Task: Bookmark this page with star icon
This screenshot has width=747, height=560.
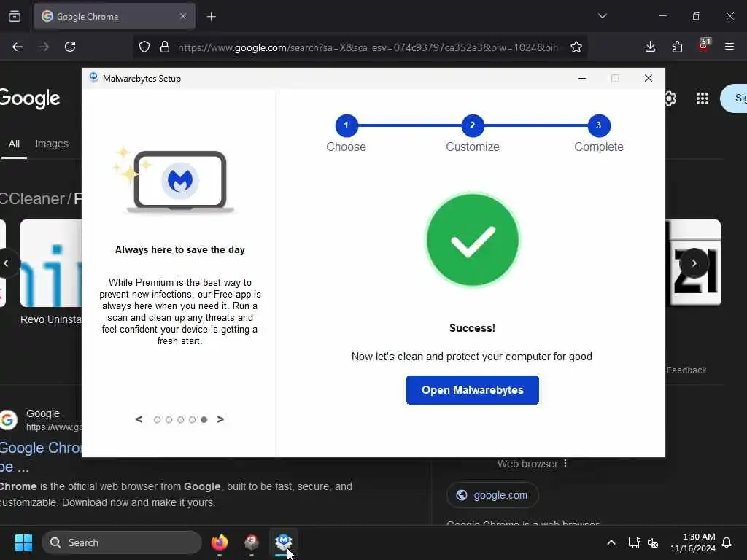Action: coord(576,47)
